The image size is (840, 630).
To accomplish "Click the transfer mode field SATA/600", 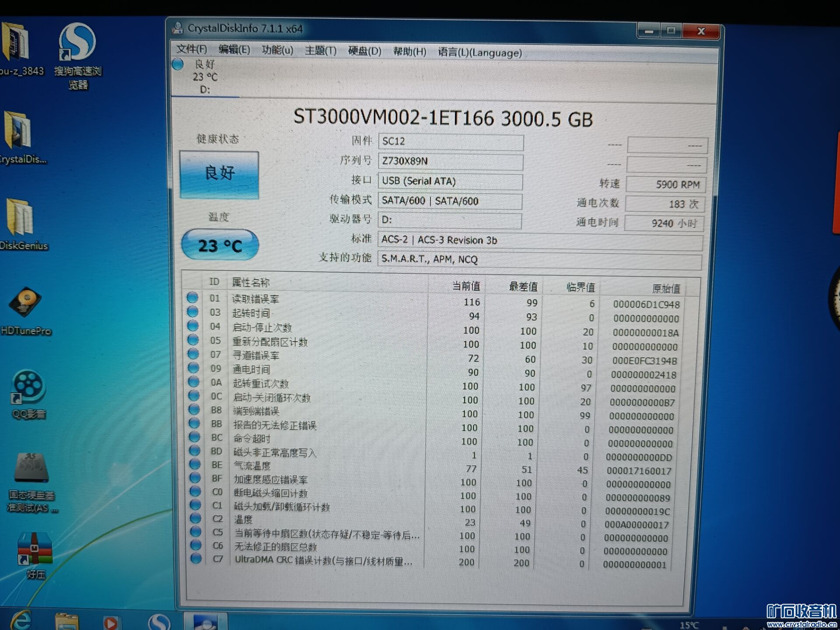I will tap(449, 201).
